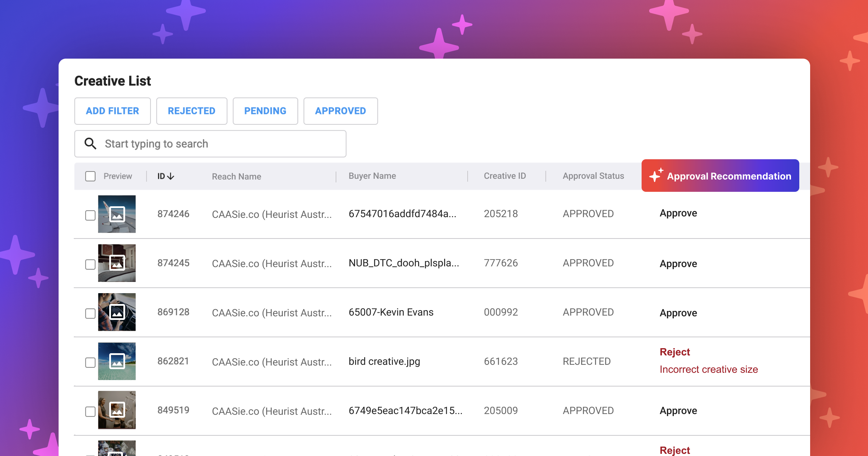
Task: Open the ADD FILTER options
Action: 112,111
